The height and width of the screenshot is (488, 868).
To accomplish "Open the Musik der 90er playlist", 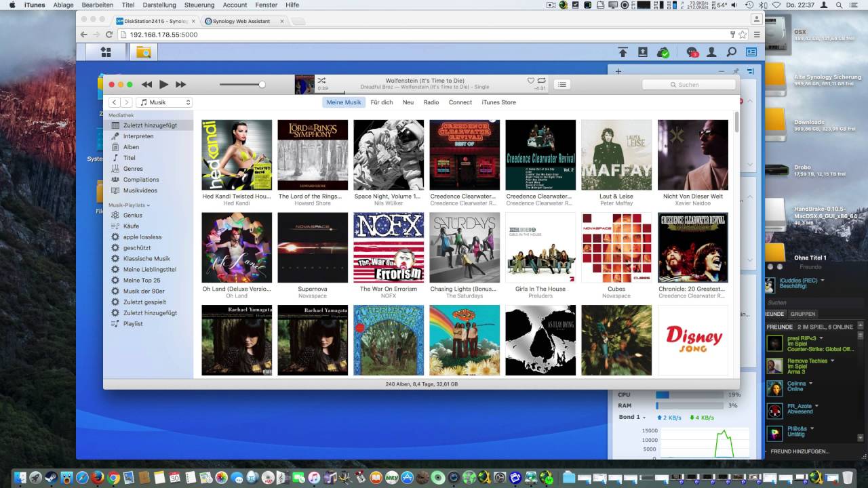I will click(x=148, y=291).
